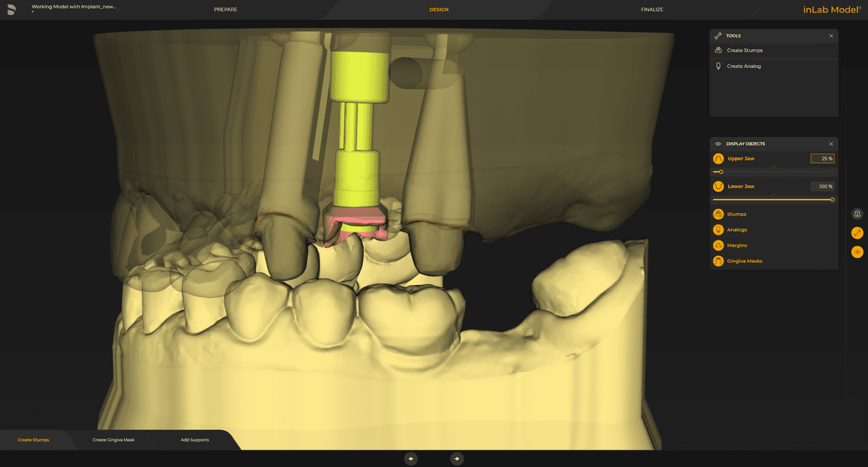Select the Create Analog tool
Image resolution: width=868 pixels, height=467 pixels.
[x=744, y=66]
